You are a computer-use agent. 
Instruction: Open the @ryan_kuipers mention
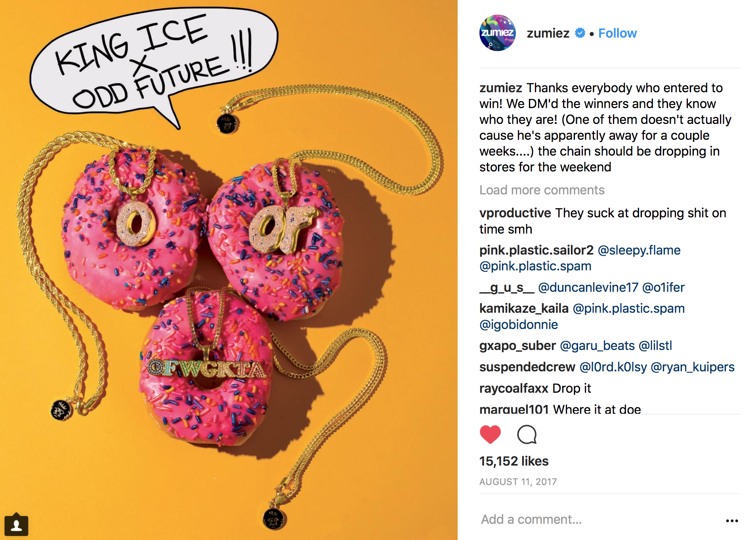coord(693,367)
